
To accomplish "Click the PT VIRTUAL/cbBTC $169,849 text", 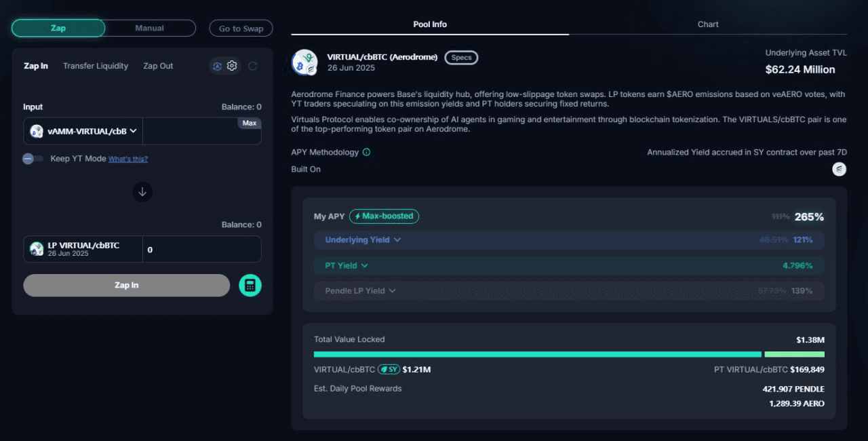I will (769, 370).
